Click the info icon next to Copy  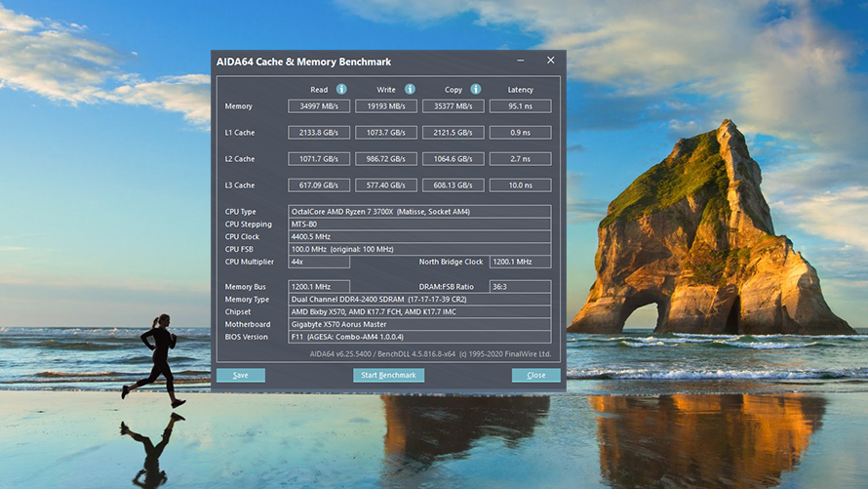(476, 89)
